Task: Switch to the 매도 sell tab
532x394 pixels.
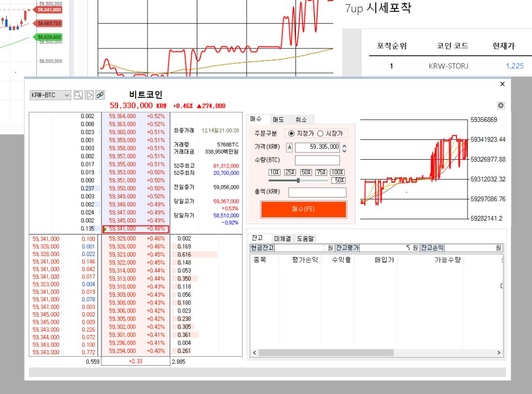Action: (278, 120)
